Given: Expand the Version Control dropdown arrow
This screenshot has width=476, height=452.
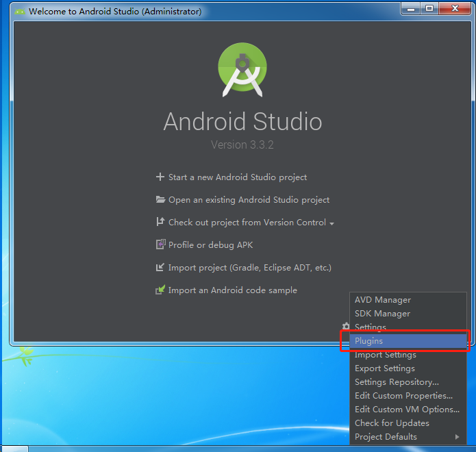Looking at the screenshot, I should click(331, 223).
